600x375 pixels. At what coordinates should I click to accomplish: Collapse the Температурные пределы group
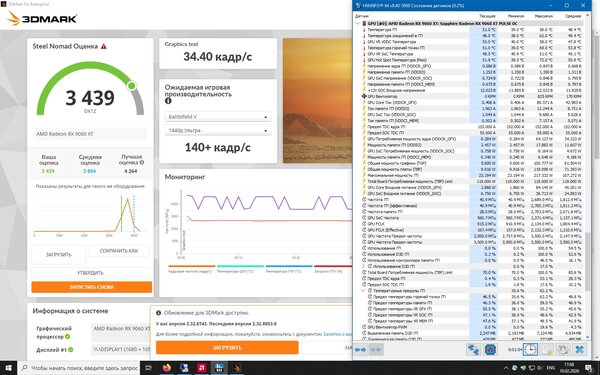pyautogui.click(x=364, y=291)
